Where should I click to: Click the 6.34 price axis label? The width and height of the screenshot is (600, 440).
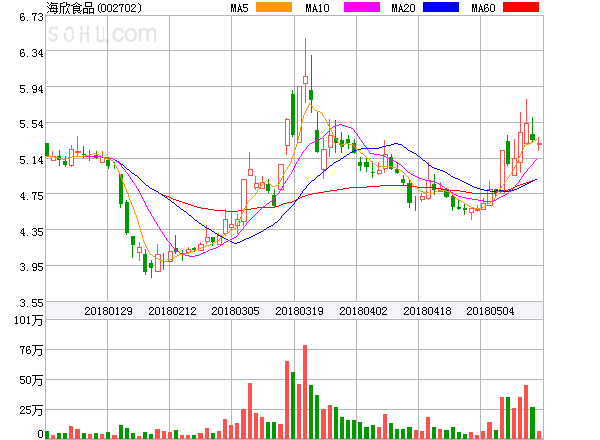(x=31, y=53)
